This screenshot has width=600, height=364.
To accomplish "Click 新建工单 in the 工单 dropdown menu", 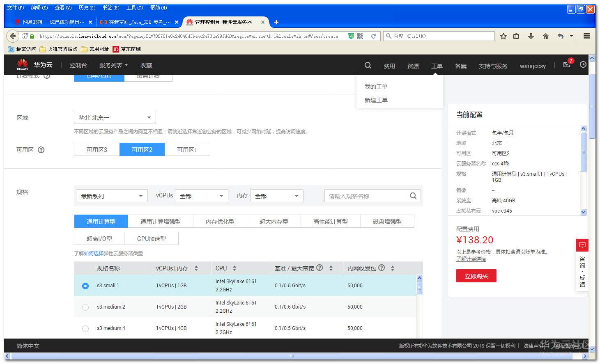I will click(376, 100).
